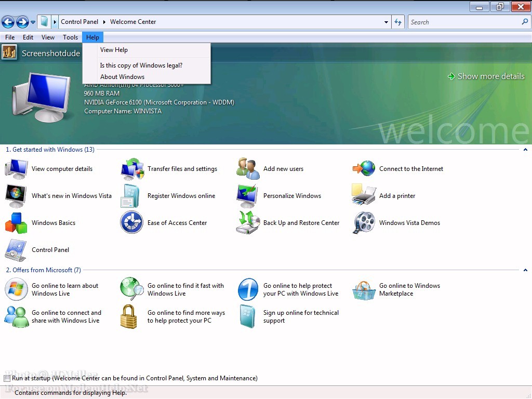Click the large computer image in the banner
This screenshot has height=399, width=532.
[42, 97]
